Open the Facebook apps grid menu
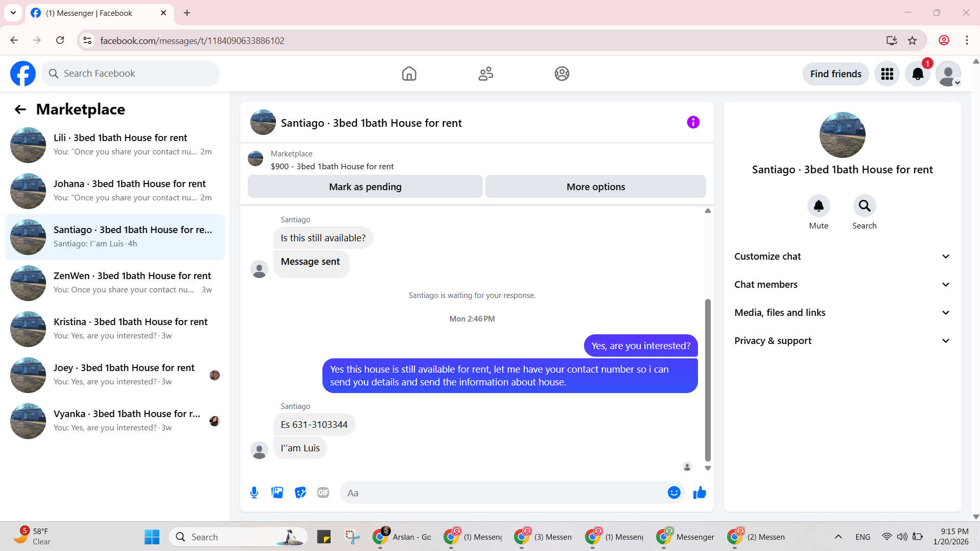 [887, 74]
